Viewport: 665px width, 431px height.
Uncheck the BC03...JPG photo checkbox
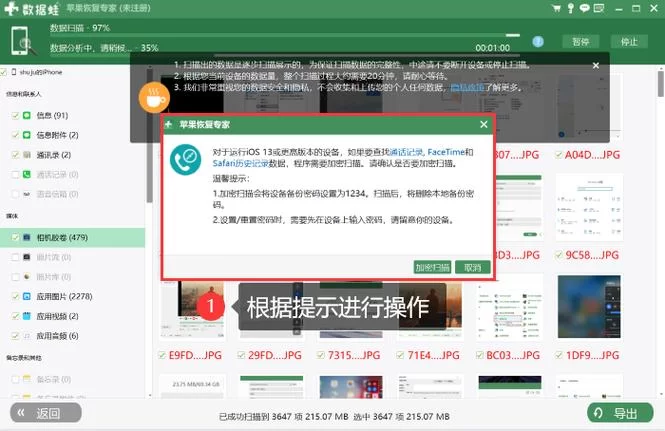480,355
